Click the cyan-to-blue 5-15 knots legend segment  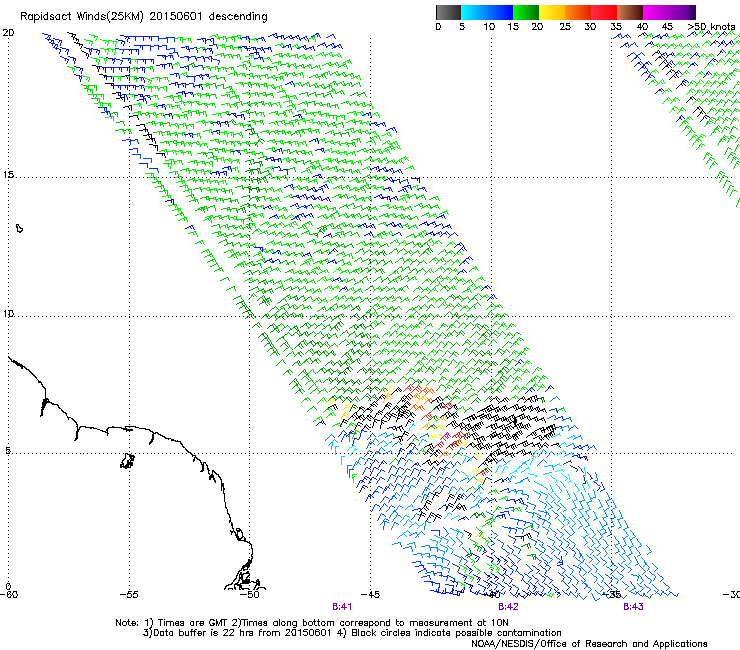(487, 12)
